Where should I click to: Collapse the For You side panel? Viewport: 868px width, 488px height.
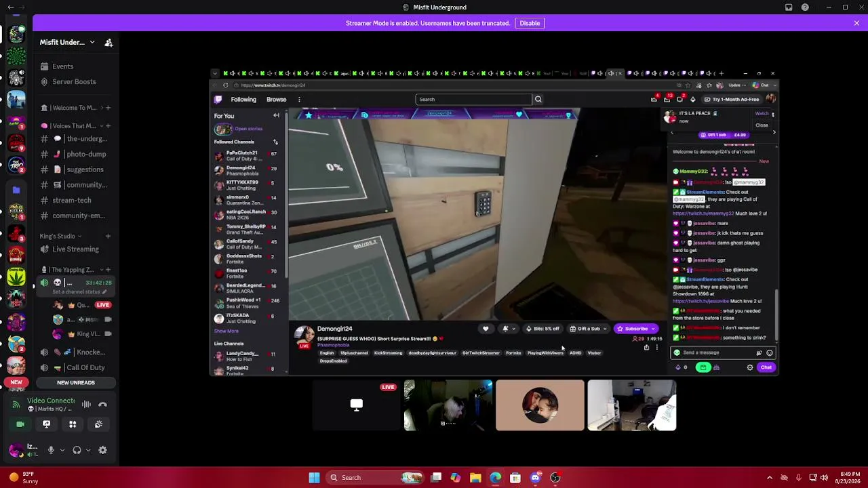(x=276, y=116)
